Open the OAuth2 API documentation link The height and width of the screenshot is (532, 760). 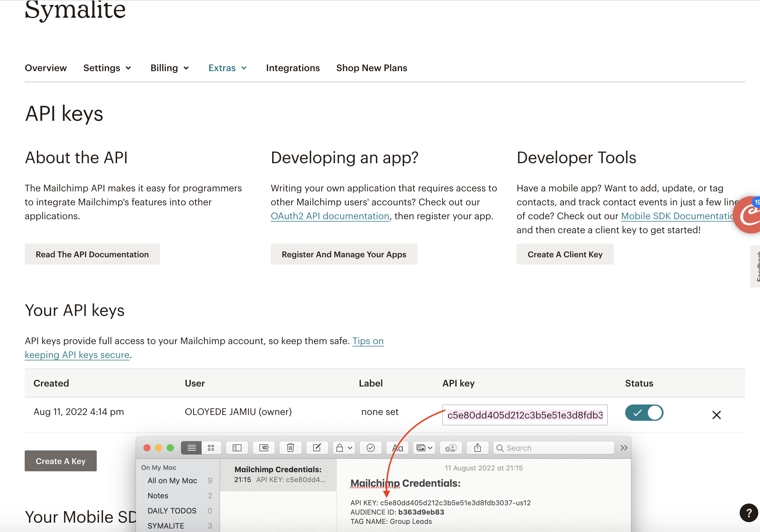coord(330,216)
